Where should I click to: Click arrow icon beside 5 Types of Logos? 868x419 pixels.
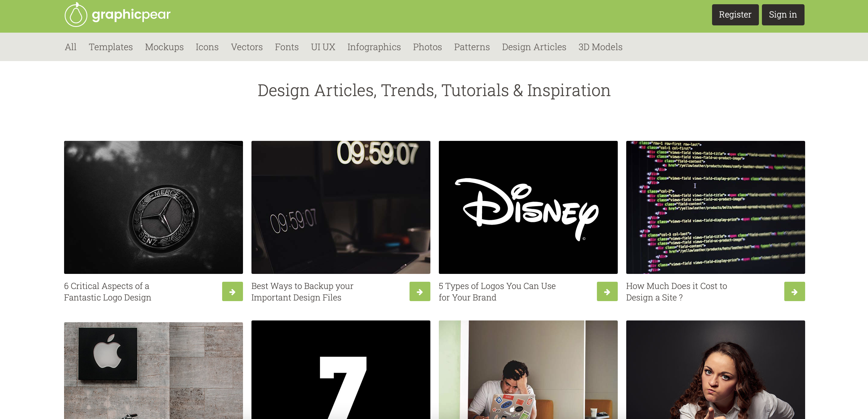click(x=607, y=292)
